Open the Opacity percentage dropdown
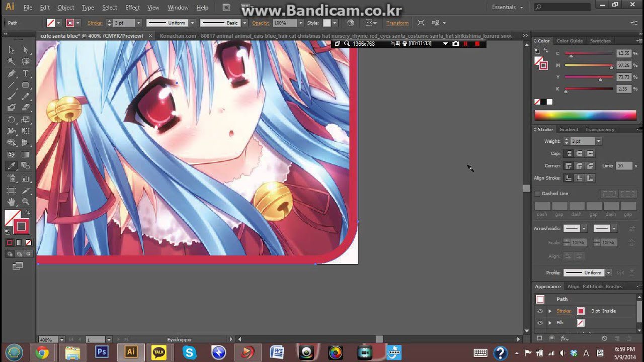The image size is (644, 362). (301, 23)
